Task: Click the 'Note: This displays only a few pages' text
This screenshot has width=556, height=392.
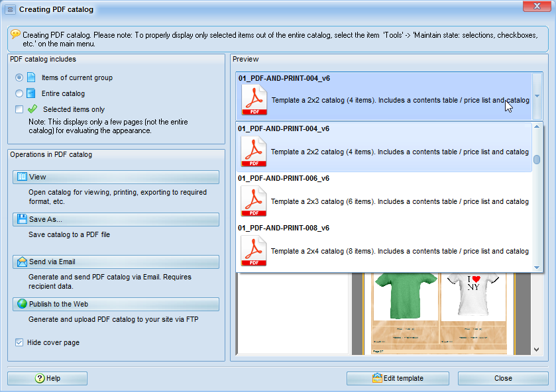Action: (108, 126)
